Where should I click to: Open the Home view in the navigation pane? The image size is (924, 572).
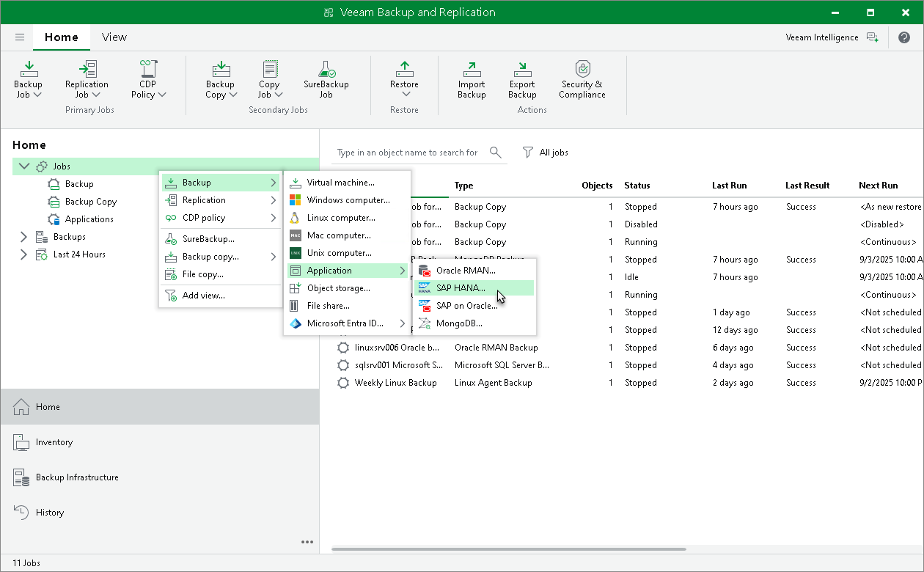click(x=160, y=407)
